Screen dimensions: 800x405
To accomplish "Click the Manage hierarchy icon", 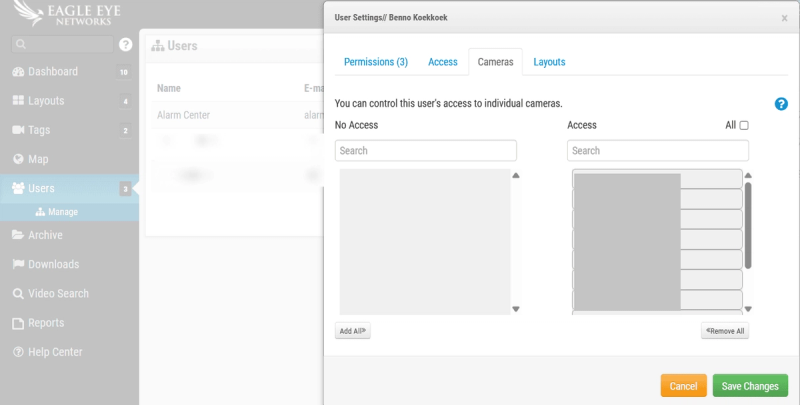I will (40, 212).
